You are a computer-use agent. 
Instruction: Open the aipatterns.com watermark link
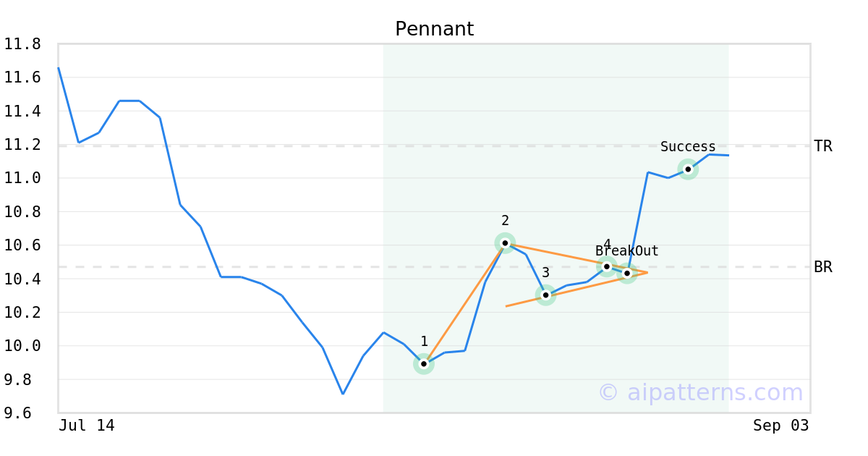(x=700, y=392)
